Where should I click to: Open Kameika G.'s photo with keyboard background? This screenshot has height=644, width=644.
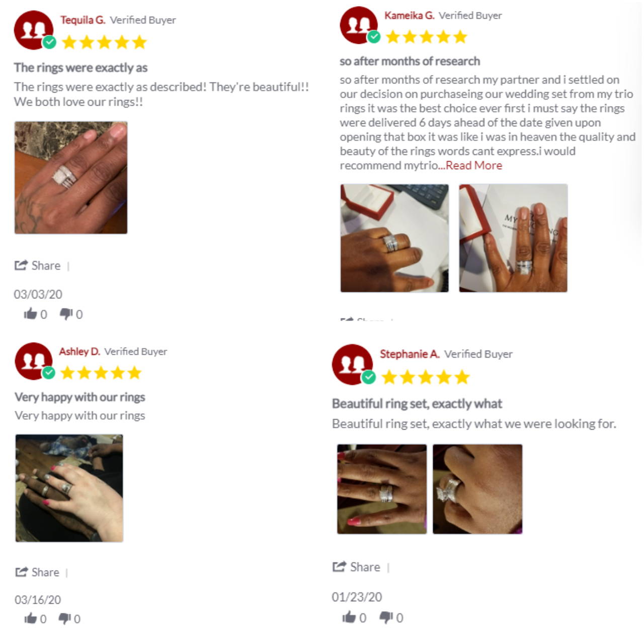(x=394, y=238)
